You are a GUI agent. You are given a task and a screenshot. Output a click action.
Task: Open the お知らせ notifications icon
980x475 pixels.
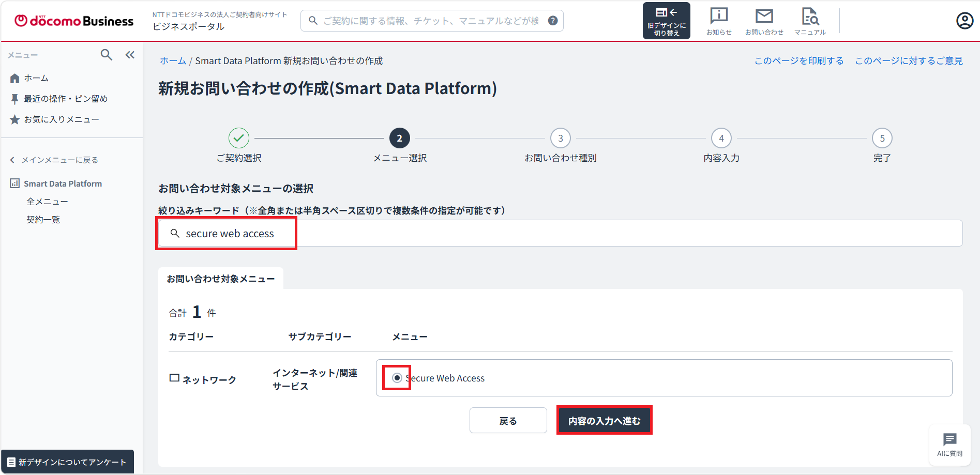pyautogui.click(x=719, y=21)
